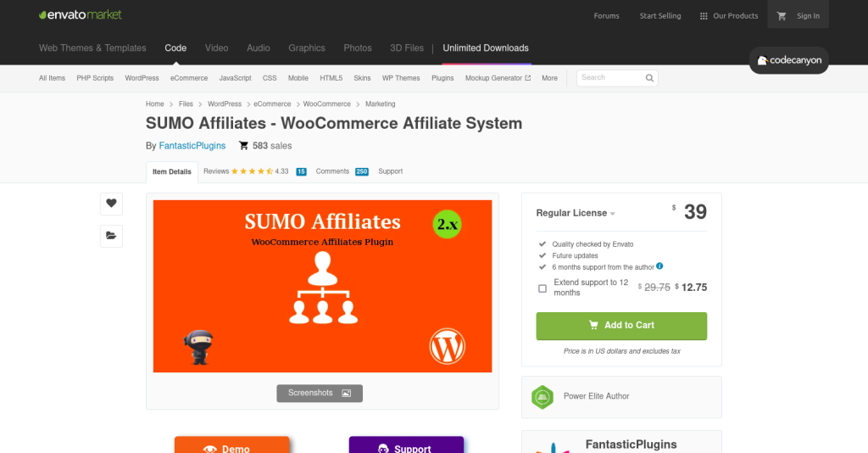This screenshot has width=868, height=453.
Task: Click the Search input field
Action: coord(610,78)
